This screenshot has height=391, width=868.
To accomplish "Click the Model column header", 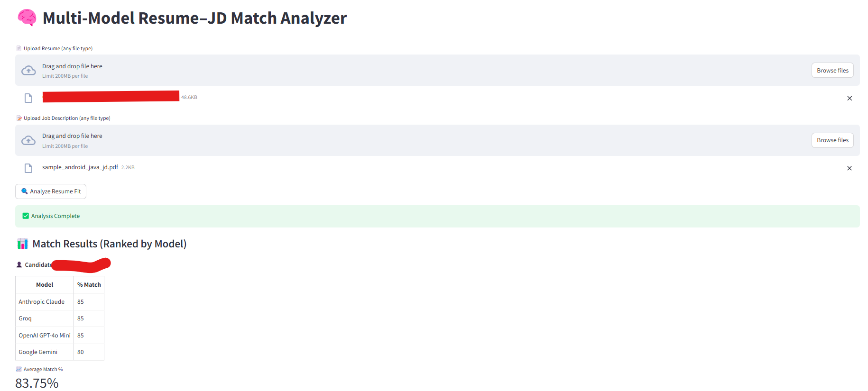I will [x=45, y=285].
